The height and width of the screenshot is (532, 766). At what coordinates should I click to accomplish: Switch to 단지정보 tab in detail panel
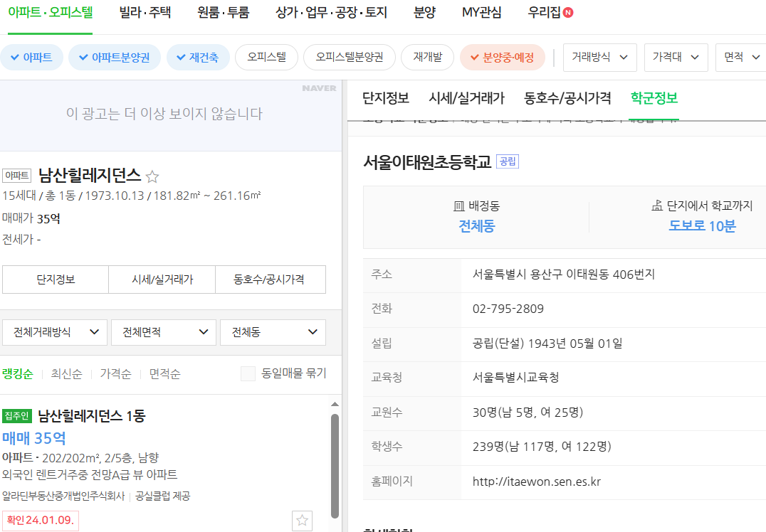tap(385, 98)
